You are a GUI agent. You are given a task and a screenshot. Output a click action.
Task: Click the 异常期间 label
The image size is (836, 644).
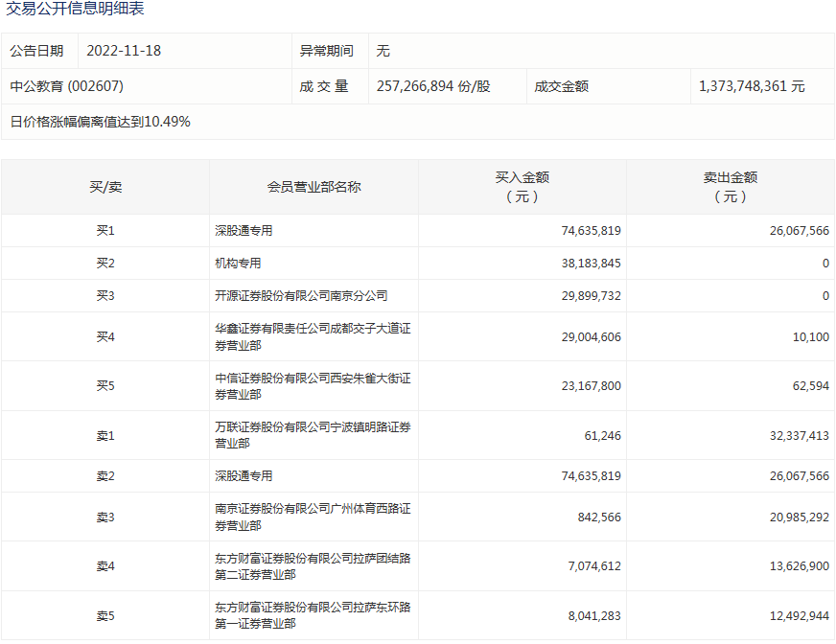pos(326,51)
